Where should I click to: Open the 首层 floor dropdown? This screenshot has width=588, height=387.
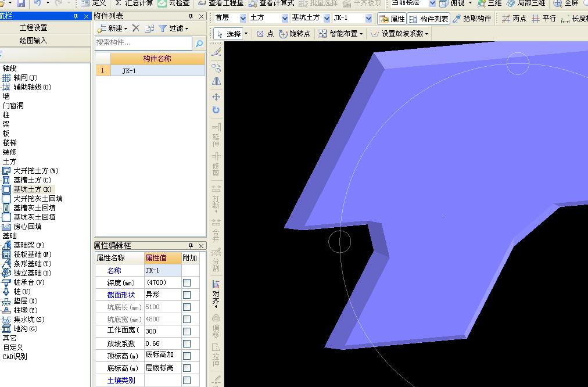click(x=243, y=18)
